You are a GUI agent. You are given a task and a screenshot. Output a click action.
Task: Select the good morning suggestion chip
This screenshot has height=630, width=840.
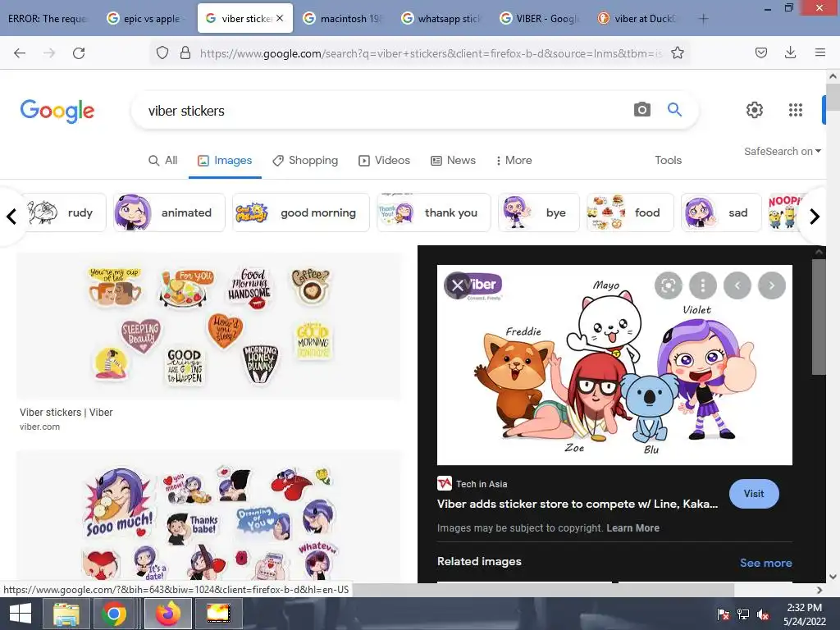(300, 212)
